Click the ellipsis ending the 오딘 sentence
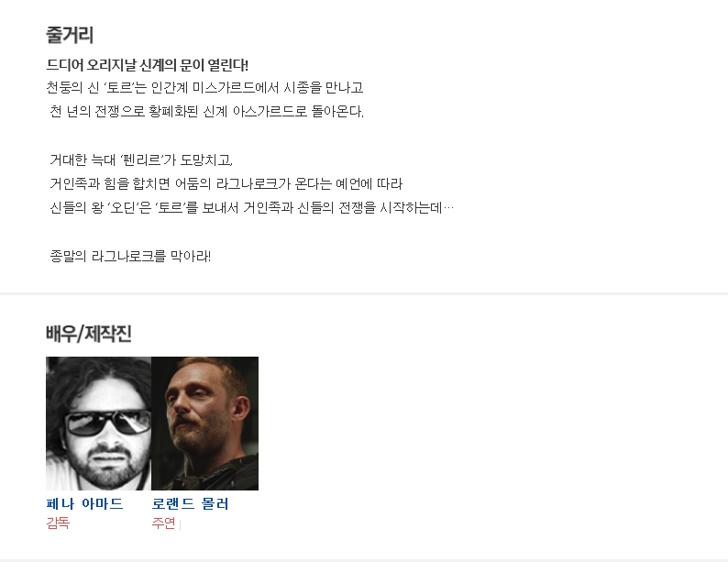 [448, 207]
